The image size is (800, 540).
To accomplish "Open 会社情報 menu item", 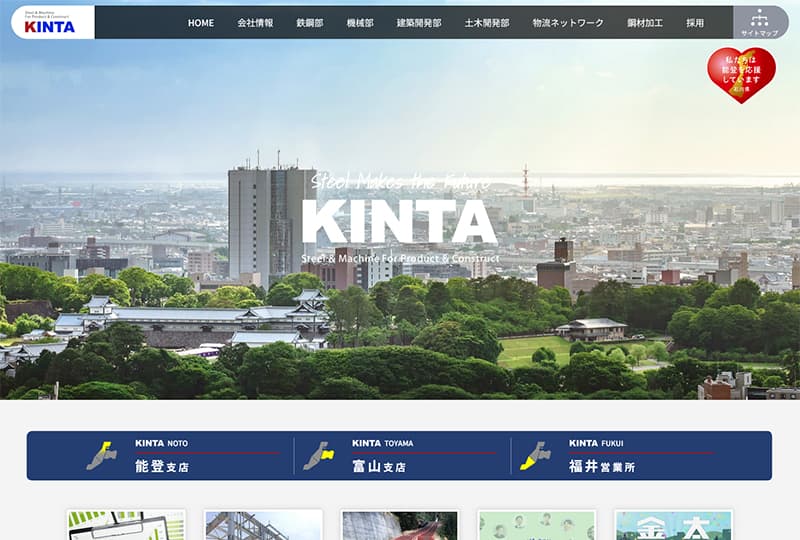I will 255,23.
